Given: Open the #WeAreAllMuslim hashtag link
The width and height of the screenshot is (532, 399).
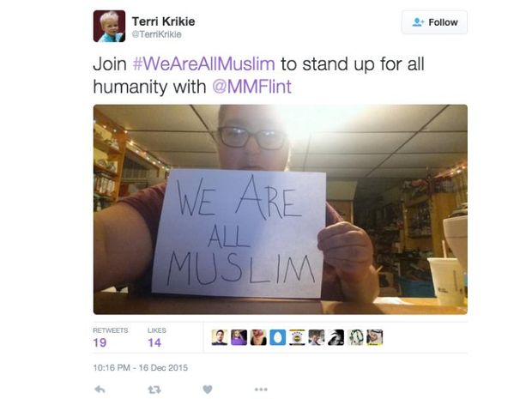Looking at the screenshot, I should coord(203,63).
